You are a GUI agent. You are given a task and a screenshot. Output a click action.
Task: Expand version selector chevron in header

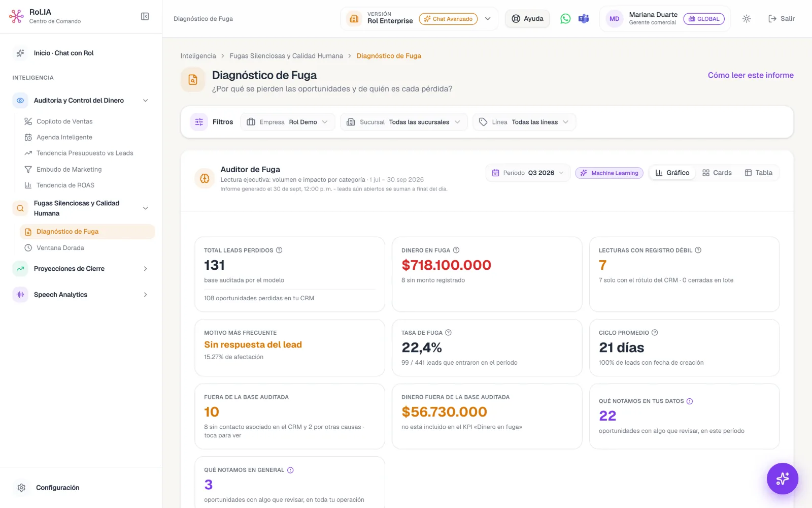[488, 19]
